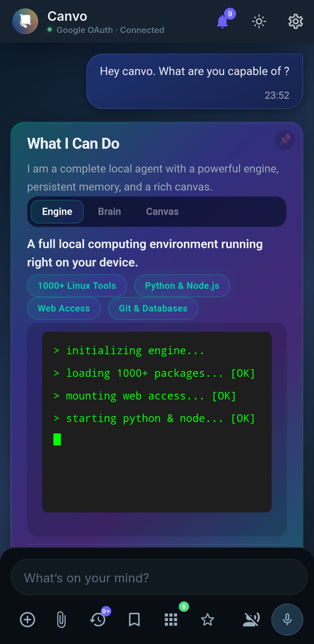
Task: Toggle the light theme sun icon
Action: (x=259, y=21)
